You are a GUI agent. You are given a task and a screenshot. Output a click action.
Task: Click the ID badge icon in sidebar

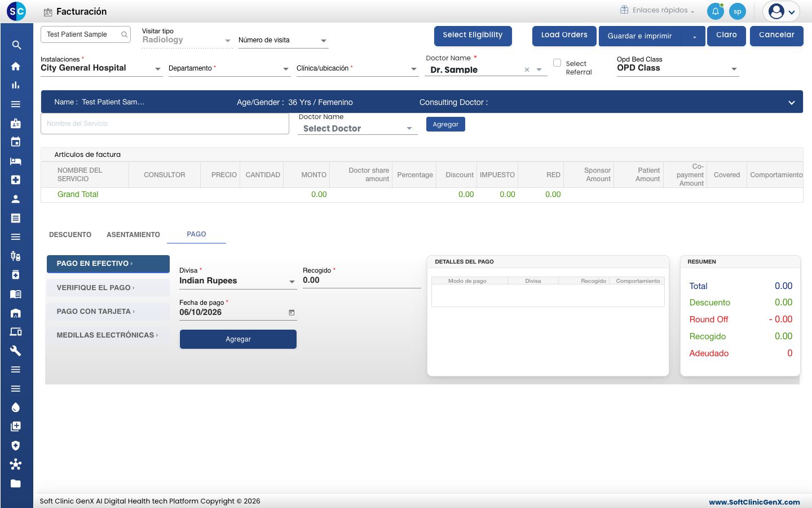click(16, 123)
